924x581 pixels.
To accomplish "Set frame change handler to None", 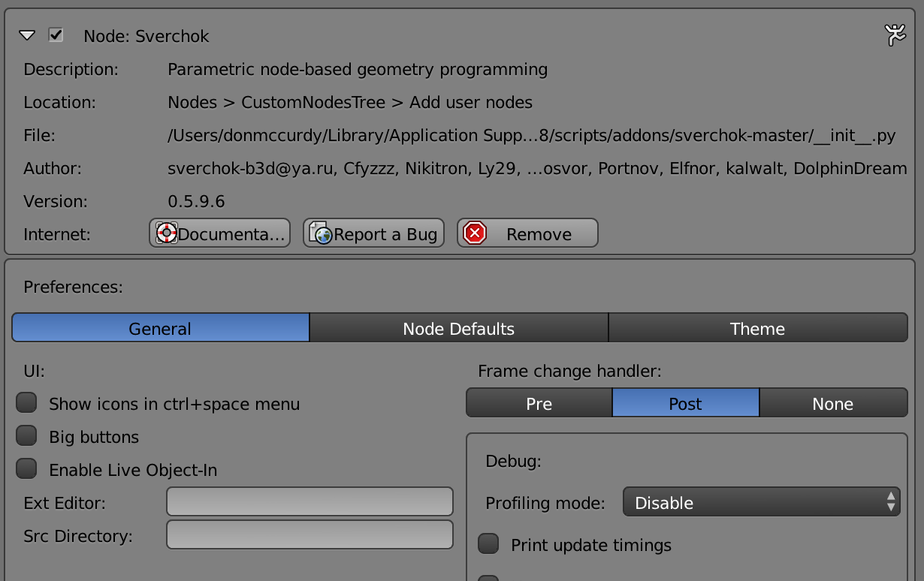I will 834,403.
